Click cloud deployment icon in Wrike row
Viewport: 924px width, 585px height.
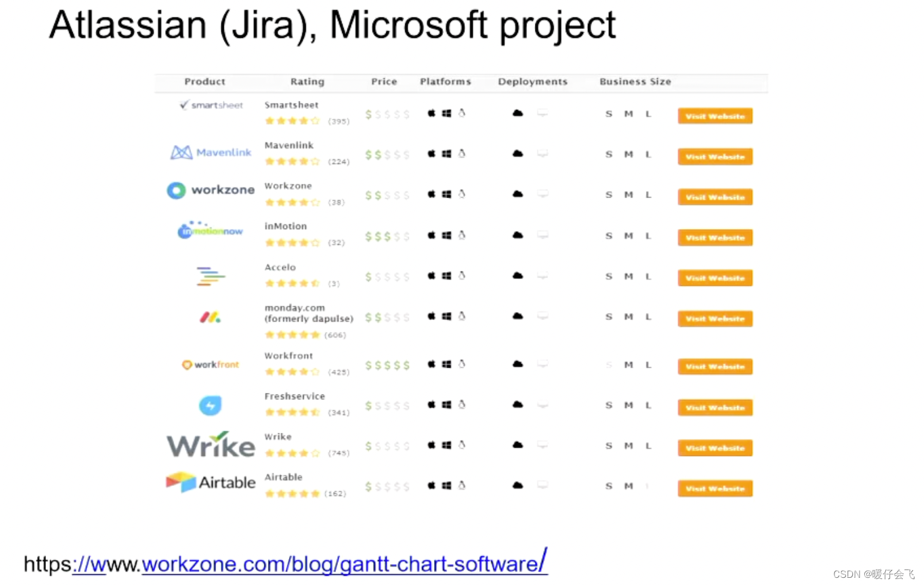518,445
